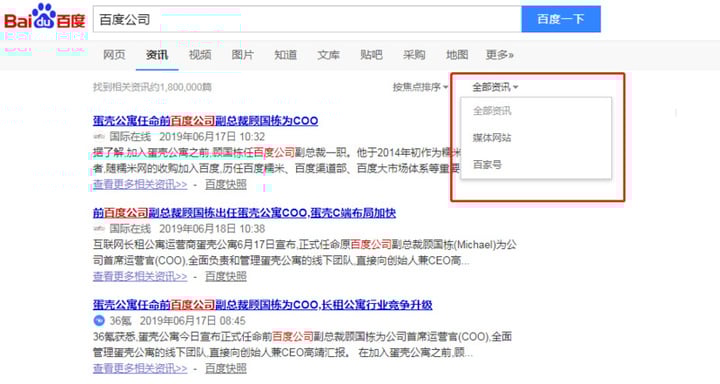Expand the 更多» menu
The height and width of the screenshot is (384, 720).
click(x=500, y=55)
